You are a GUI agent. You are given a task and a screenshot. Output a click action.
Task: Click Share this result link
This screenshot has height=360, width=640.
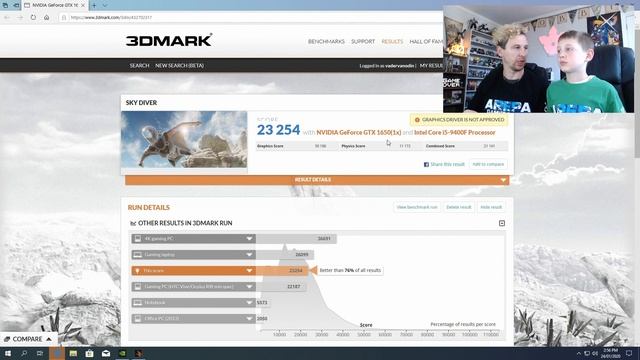pos(447,164)
